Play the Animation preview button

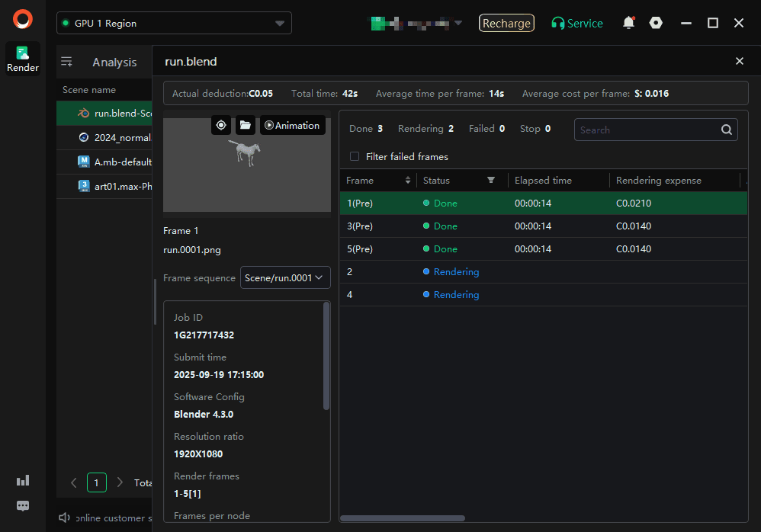click(293, 125)
